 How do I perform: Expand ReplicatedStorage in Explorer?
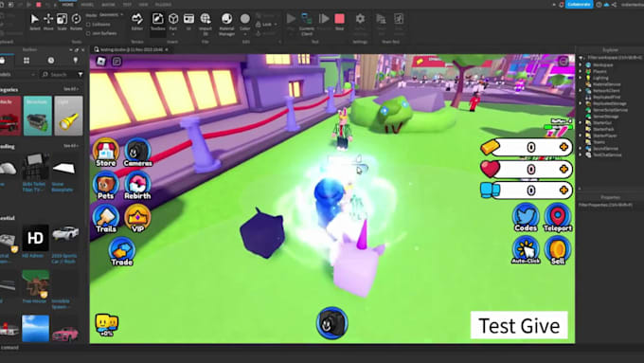click(x=581, y=103)
